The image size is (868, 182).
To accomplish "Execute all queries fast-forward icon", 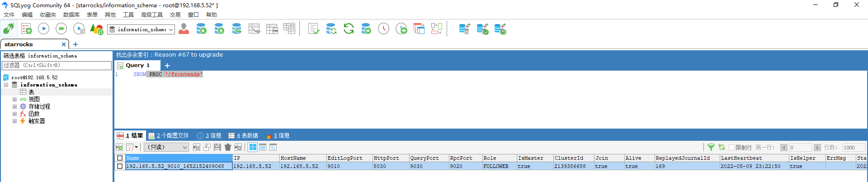I will pyautogui.click(x=61, y=29).
